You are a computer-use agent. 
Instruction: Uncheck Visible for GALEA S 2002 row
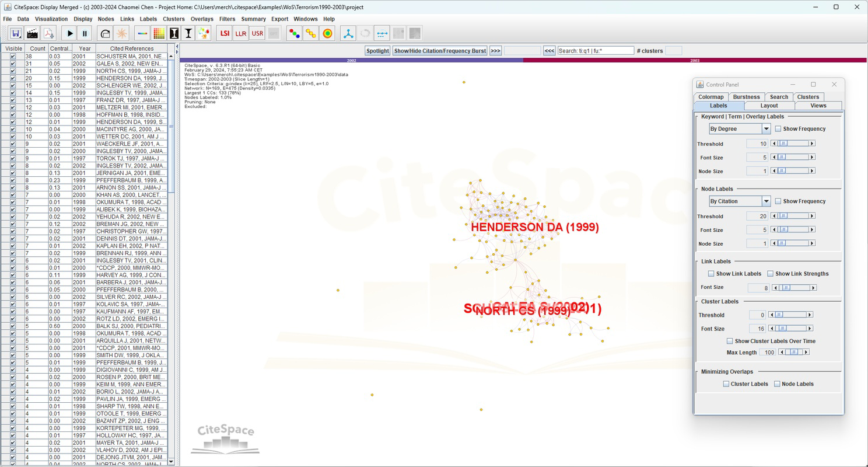pos(13,64)
